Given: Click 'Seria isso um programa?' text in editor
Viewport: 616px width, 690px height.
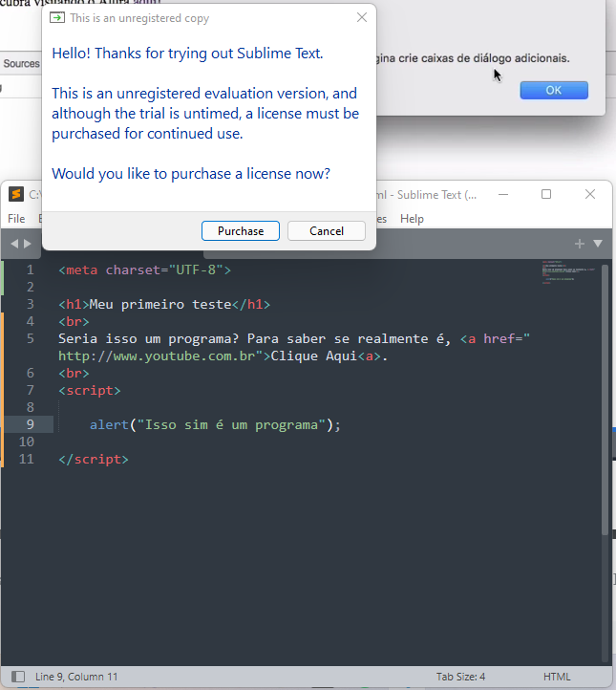Looking at the screenshot, I should click(x=149, y=338).
